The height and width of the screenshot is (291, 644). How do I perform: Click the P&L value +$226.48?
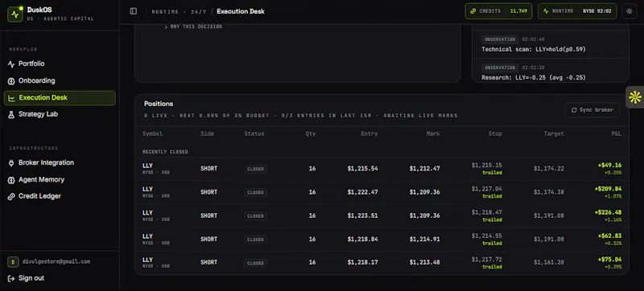(608, 212)
